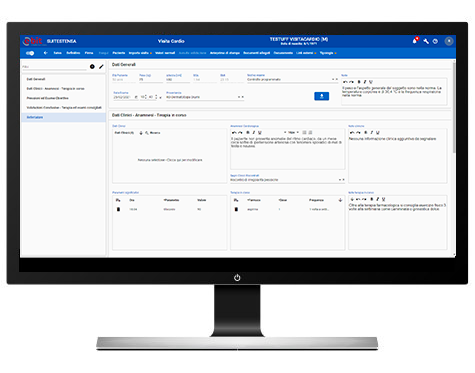Open the Documenti allegati menu item
This screenshot has height=373, width=475.
point(256,53)
